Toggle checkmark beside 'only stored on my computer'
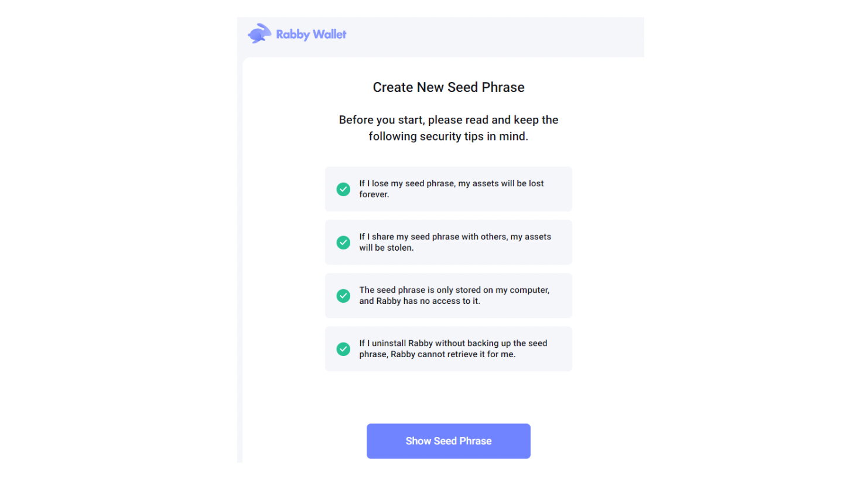The width and height of the screenshot is (868, 486). 343,296
